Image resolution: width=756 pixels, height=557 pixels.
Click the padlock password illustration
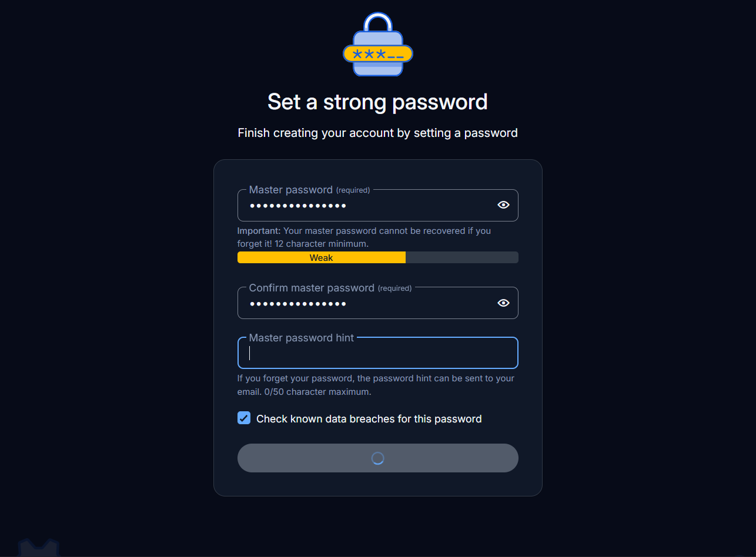click(x=378, y=46)
